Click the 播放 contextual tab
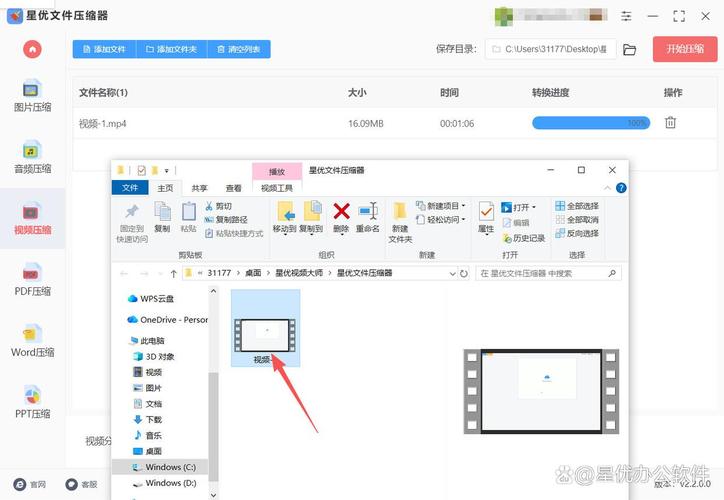 (277, 172)
